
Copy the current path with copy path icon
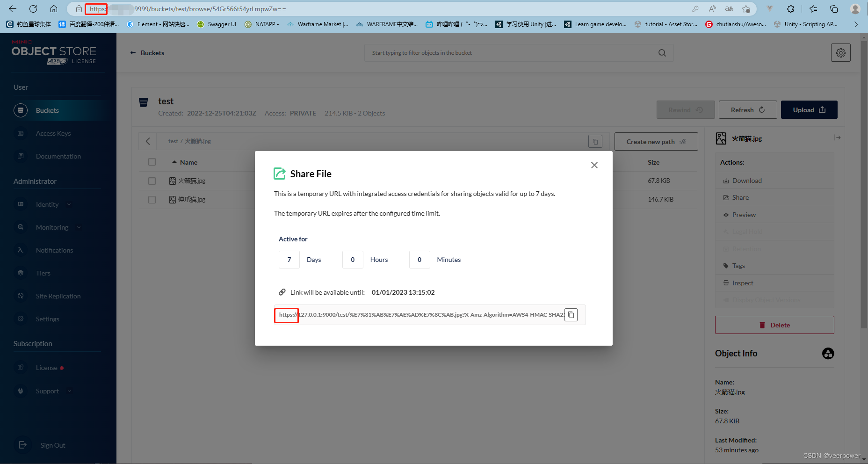tap(595, 141)
